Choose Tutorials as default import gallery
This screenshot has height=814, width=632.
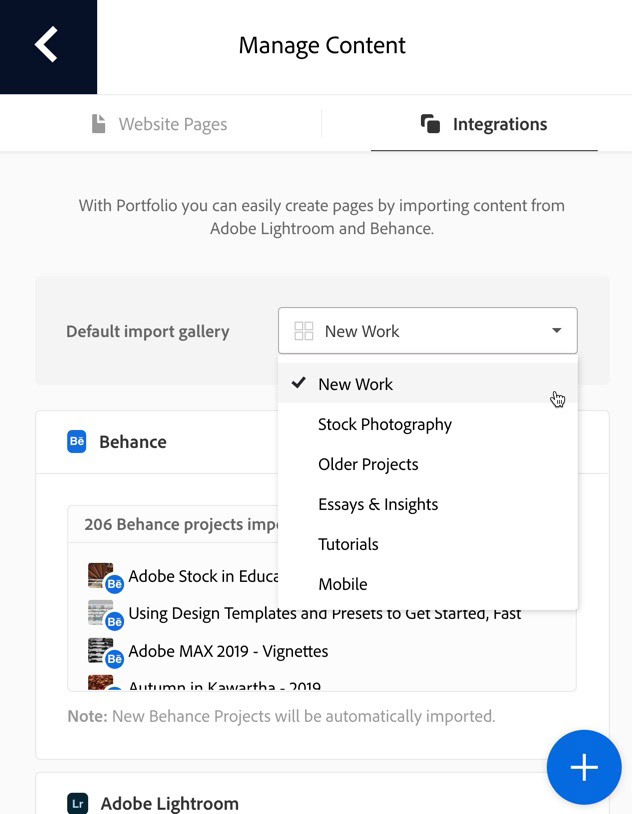tap(348, 544)
